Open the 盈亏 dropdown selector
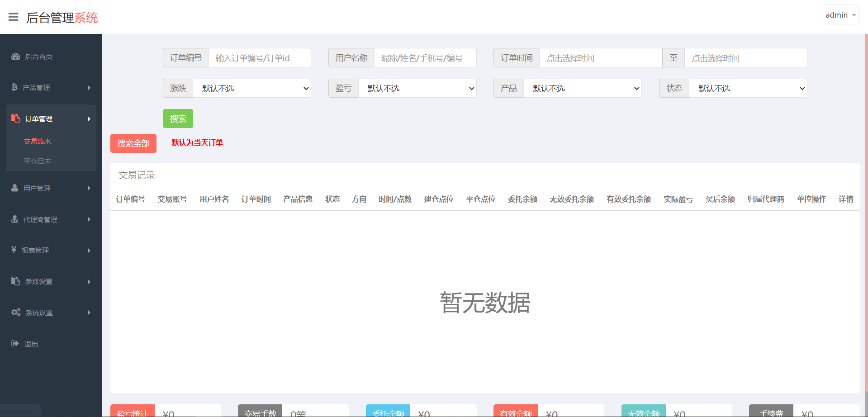 point(417,89)
